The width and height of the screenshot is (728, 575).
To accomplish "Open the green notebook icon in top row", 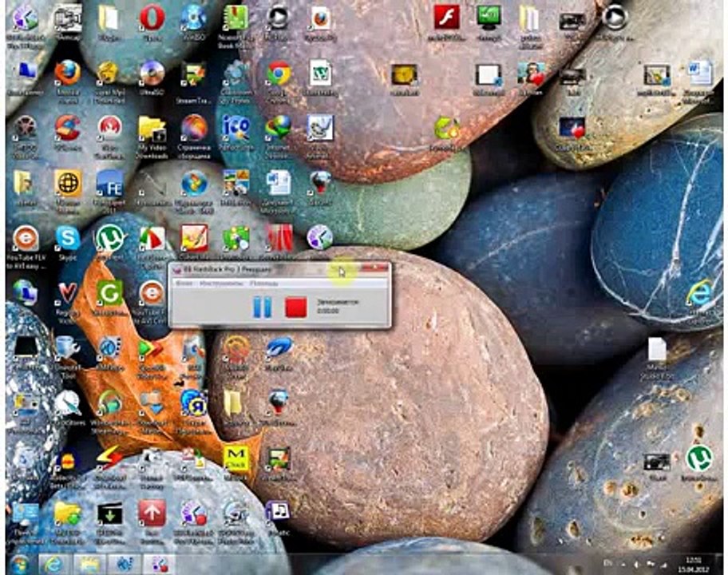I will click(x=235, y=18).
